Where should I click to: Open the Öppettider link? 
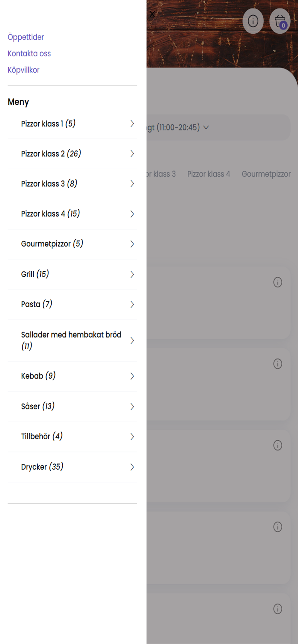(x=26, y=37)
